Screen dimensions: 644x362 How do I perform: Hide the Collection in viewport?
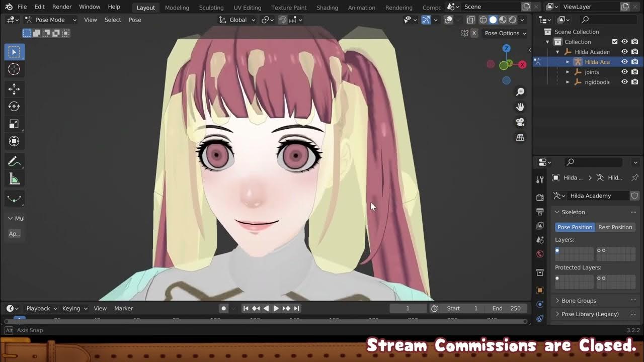624,42
